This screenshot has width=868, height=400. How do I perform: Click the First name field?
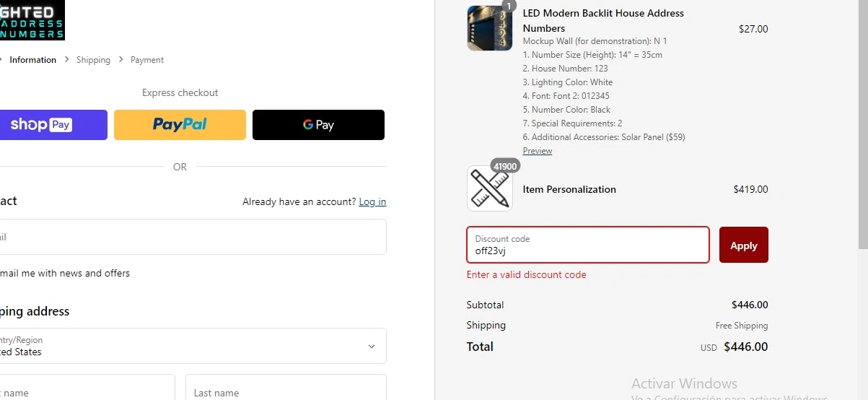click(x=87, y=387)
